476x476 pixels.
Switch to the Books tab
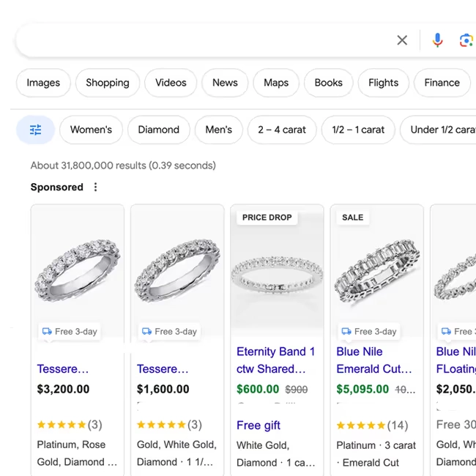[329, 83]
